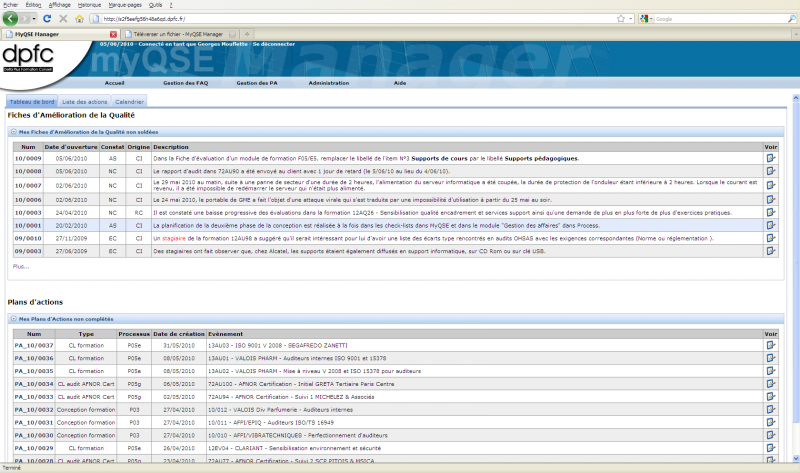This screenshot has height=473, width=800.
Task: Open fiche number 10/0009 link
Action: coord(28,158)
